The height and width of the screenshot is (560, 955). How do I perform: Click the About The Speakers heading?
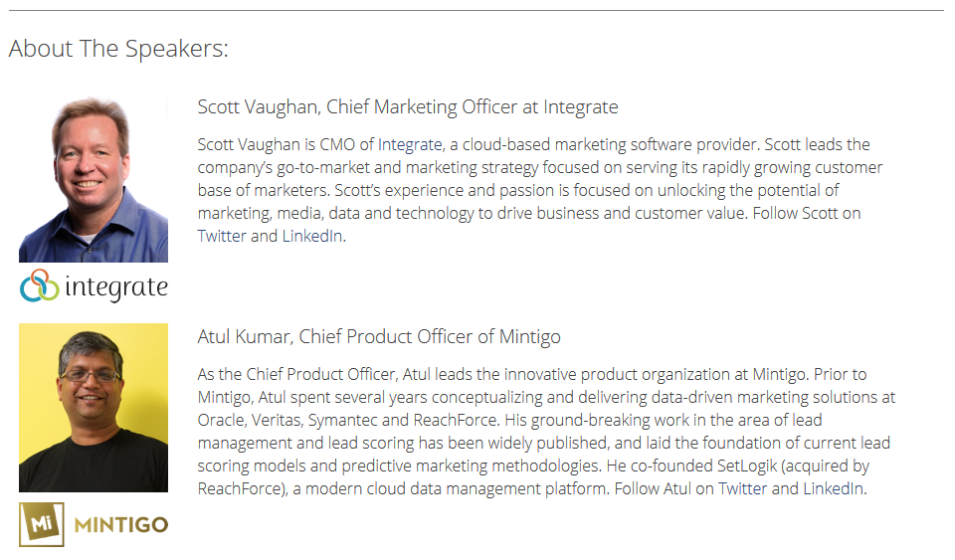click(118, 49)
